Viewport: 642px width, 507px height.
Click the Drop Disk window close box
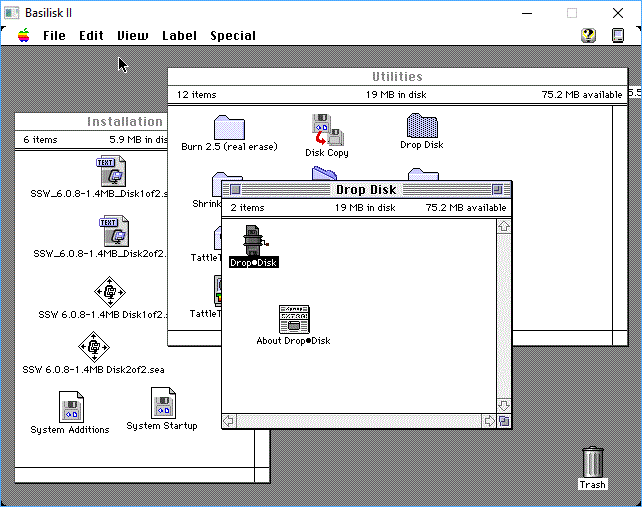point(235,190)
